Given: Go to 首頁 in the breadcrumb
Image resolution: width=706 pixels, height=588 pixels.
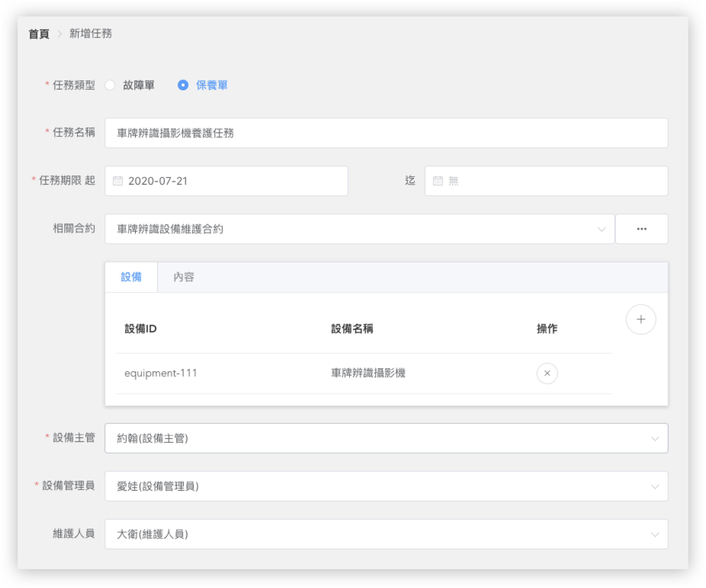Looking at the screenshot, I should click(39, 34).
